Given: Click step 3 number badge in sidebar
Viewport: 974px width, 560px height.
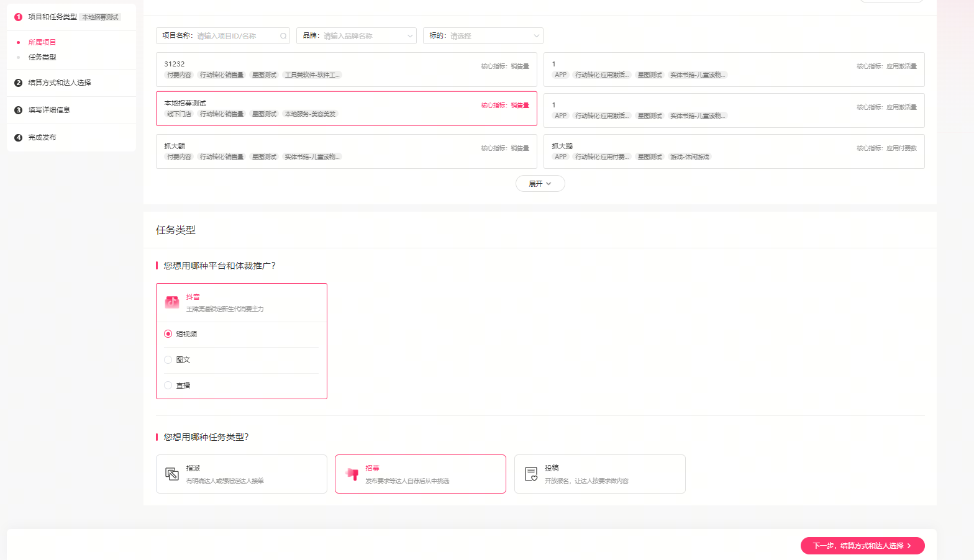Looking at the screenshot, I should (x=18, y=110).
